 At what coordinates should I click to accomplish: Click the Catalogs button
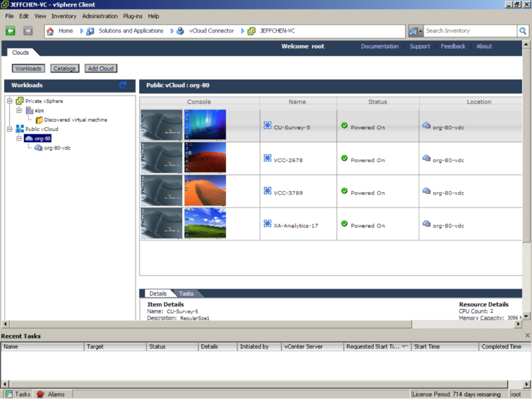pyautogui.click(x=65, y=68)
